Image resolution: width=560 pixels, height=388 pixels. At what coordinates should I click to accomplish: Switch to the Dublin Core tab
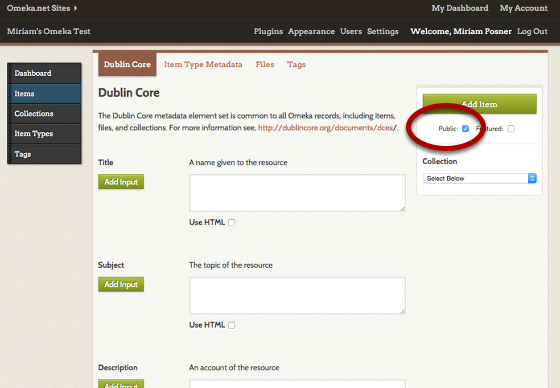[x=127, y=64]
